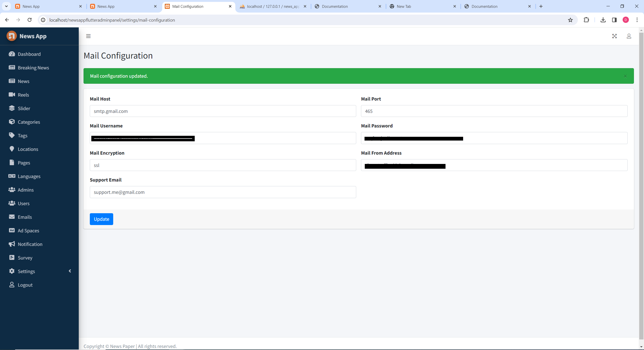The image size is (644, 350).
Task: Click the browser address bar URL
Action: (112, 20)
